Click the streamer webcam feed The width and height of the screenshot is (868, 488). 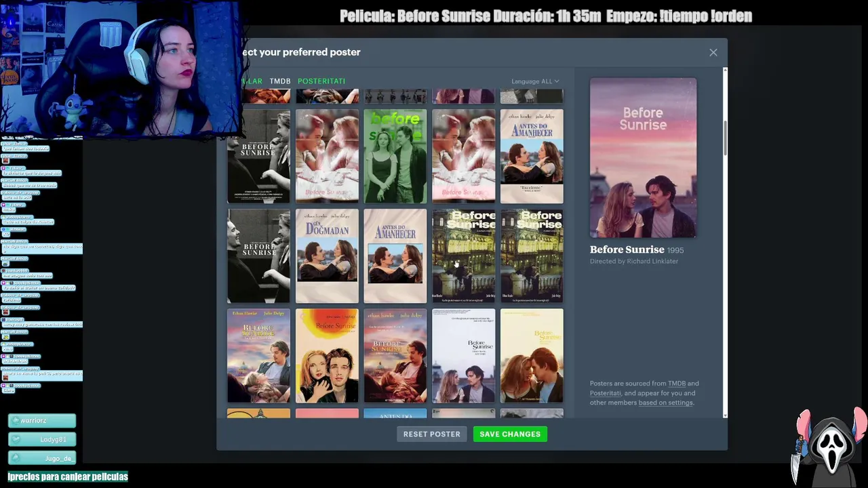pos(121,67)
